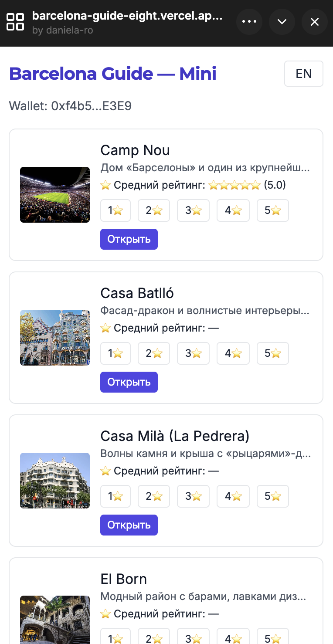This screenshot has width=333, height=644.
Task: Rate Casa Batlló 2 stars
Action: [154, 353]
